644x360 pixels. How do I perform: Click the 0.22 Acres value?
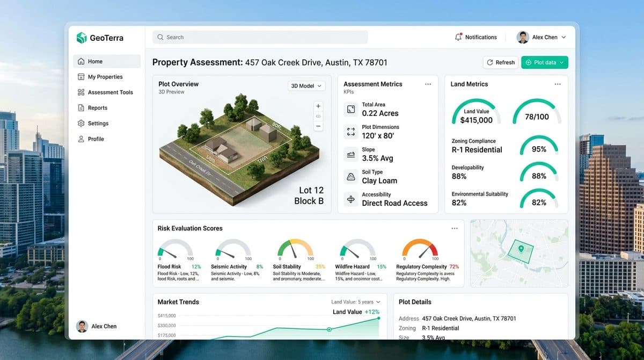[x=380, y=113]
